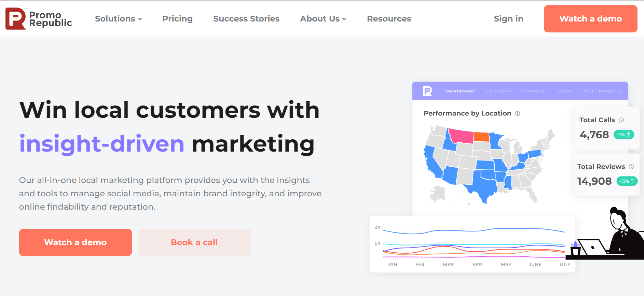Click the +1% increase badge under Total Calls
This screenshot has width=644, height=296.
pyautogui.click(x=624, y=135)
